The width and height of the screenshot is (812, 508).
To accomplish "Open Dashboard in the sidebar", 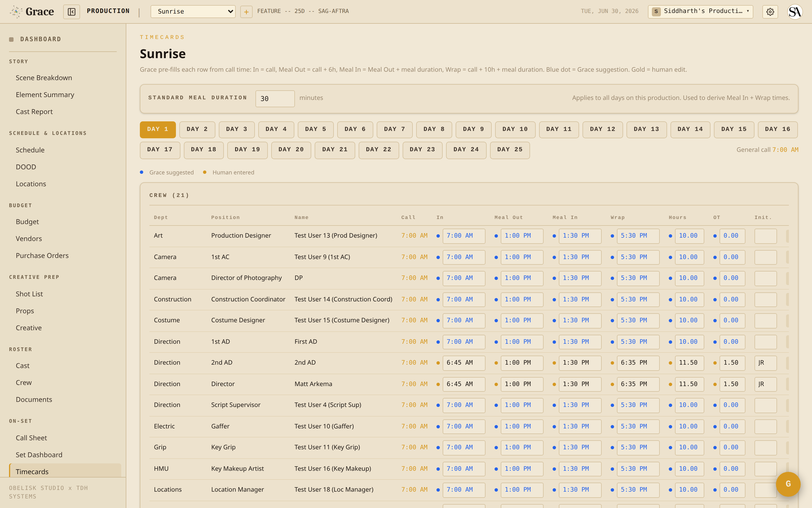I will [x=41, y=39].
